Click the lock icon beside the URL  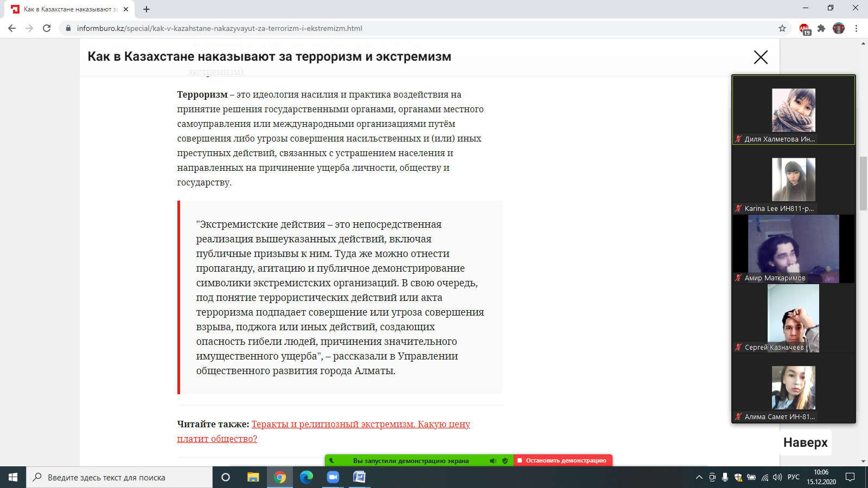[68, 28]
